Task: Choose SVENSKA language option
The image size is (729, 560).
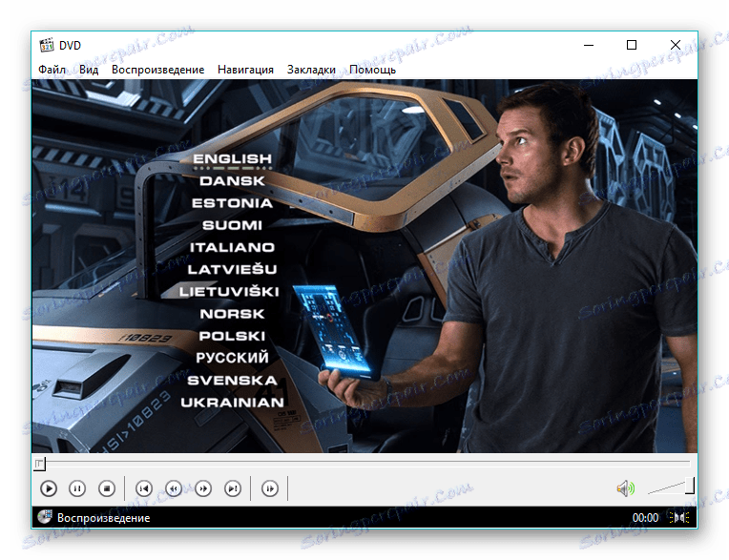Action: pyautogui.click(x=232, y=381)
